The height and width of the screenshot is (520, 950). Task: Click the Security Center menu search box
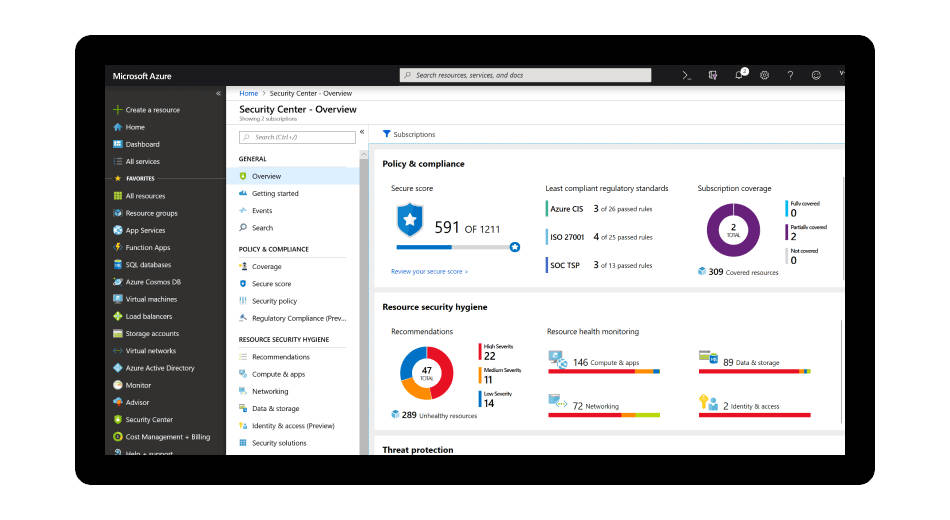coord(297,138)
